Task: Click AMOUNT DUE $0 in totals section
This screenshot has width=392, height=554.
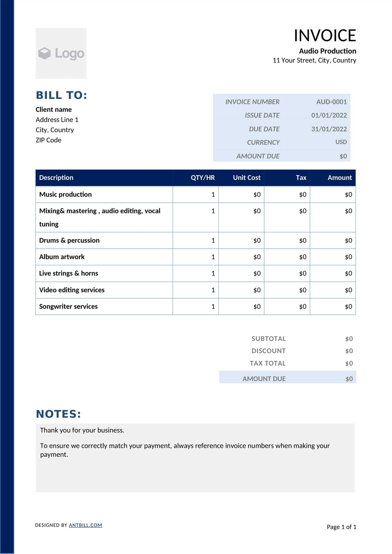Action: click(x=349, y=379)
